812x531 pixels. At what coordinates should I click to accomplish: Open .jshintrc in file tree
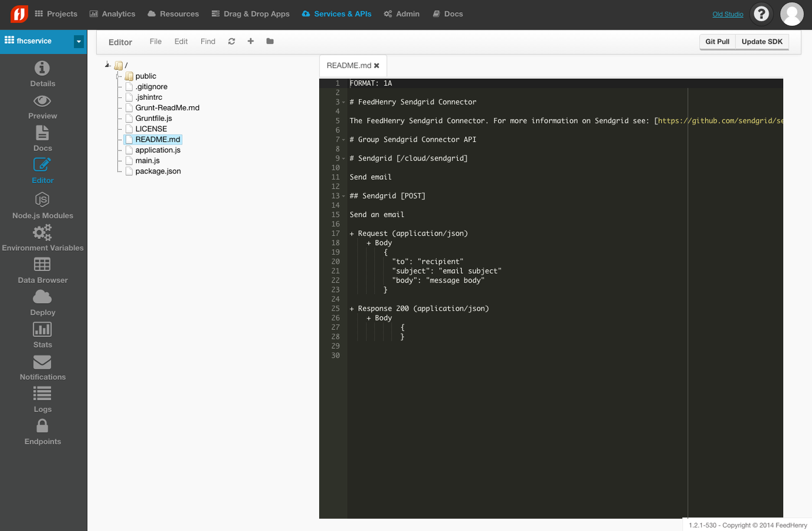tap(149, 97)
